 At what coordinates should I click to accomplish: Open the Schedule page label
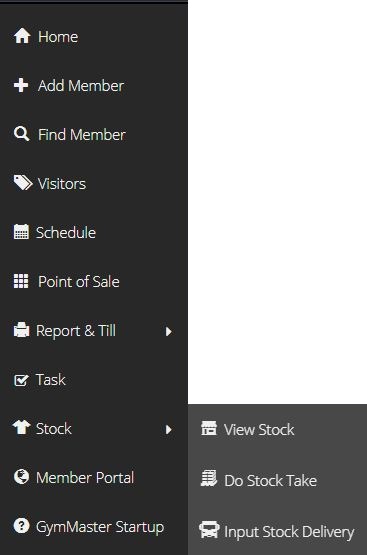point(66,233)
